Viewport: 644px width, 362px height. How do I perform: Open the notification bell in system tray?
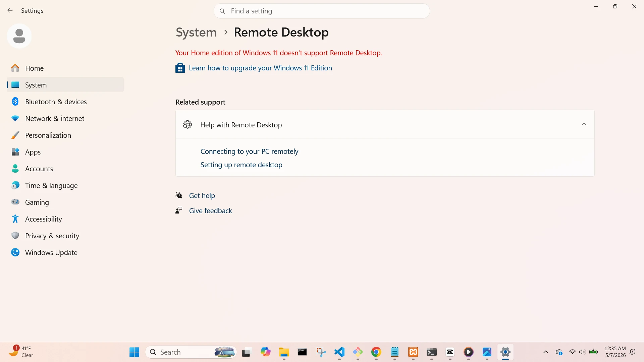pyautogui.click(x=633, y=352)
